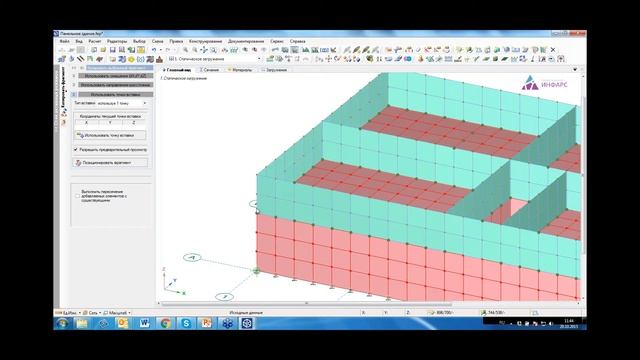
Task: Open Outlook from the taskbar
Action: 123,323
